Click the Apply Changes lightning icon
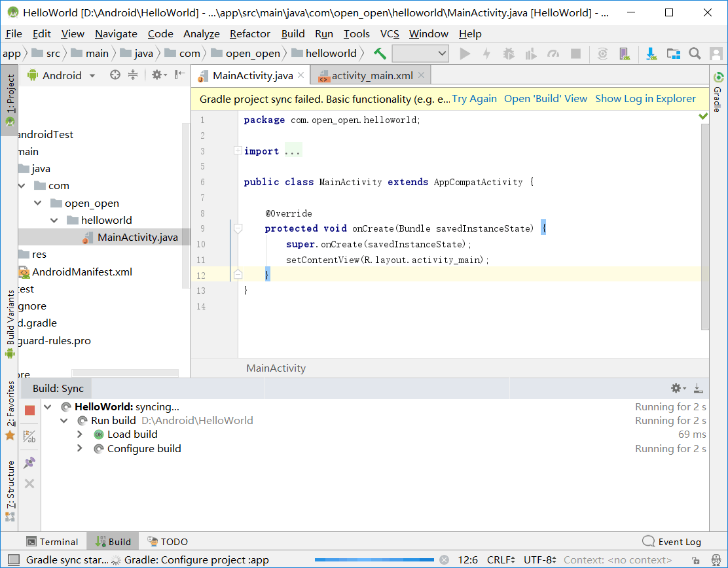 (486, 54)
